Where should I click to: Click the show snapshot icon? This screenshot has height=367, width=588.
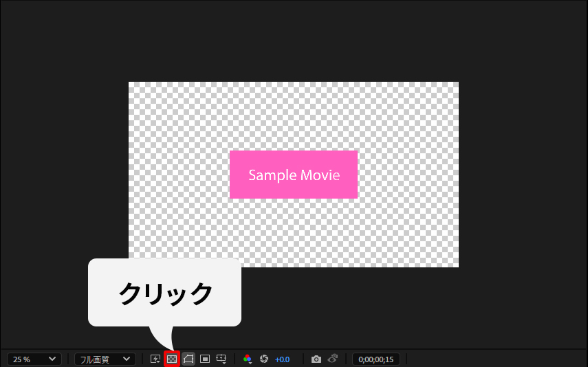[333, 359]
